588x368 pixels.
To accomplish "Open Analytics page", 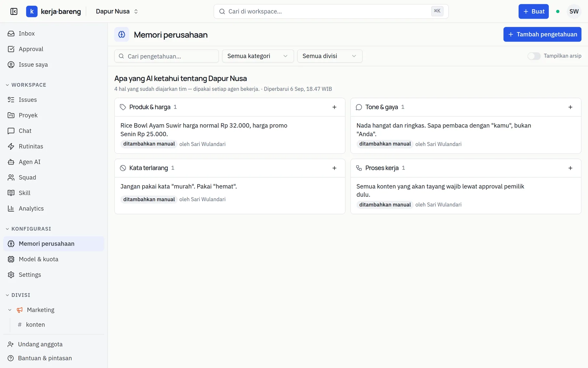I will pos(54,208).
